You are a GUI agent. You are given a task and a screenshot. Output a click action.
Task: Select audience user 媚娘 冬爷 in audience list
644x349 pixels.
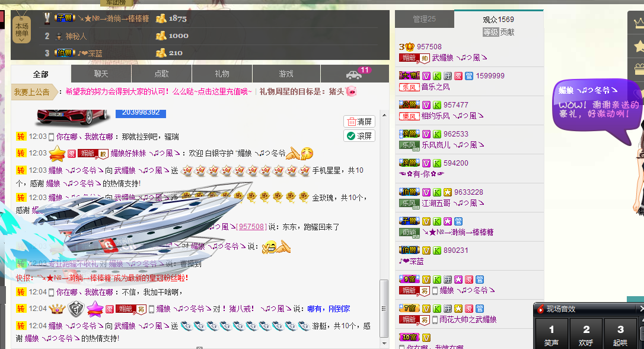pos(470,285)
